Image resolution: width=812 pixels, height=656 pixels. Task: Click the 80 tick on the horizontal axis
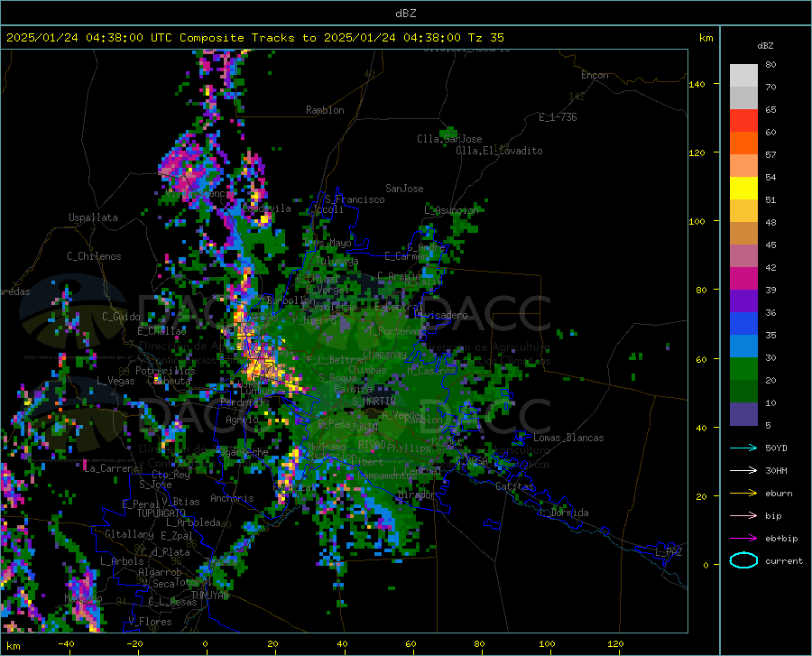click(x=479, y=643)
